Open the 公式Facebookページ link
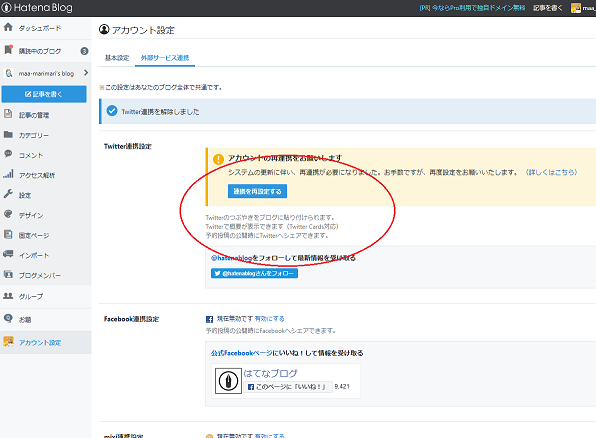This screenshot has width=596, height=438. click(242, 353)
